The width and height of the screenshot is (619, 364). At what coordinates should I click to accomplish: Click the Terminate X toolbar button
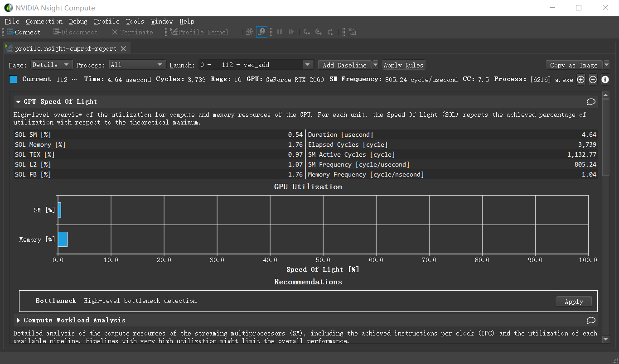pos(132,32)
